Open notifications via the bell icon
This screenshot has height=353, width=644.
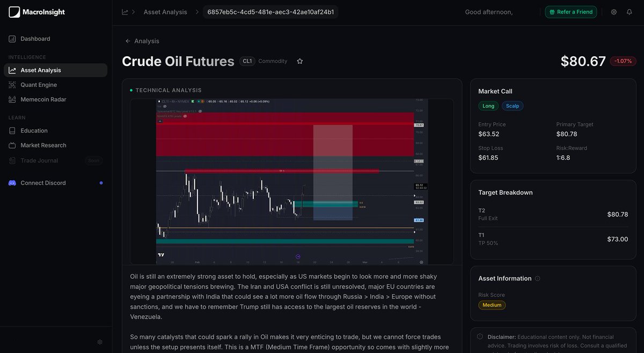[629, 11]
